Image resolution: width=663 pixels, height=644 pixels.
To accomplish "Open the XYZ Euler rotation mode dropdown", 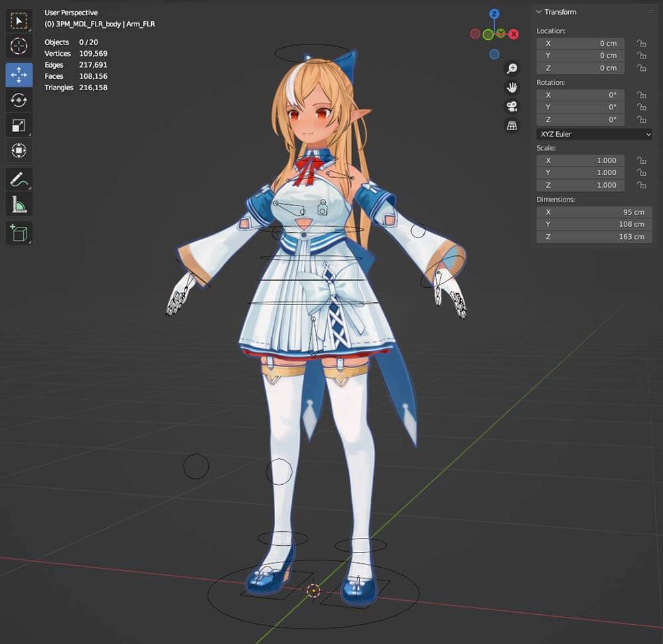I will (594, 134).
